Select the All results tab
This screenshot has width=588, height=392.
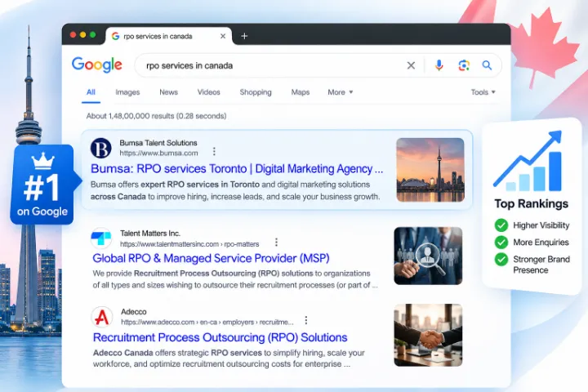91,92
